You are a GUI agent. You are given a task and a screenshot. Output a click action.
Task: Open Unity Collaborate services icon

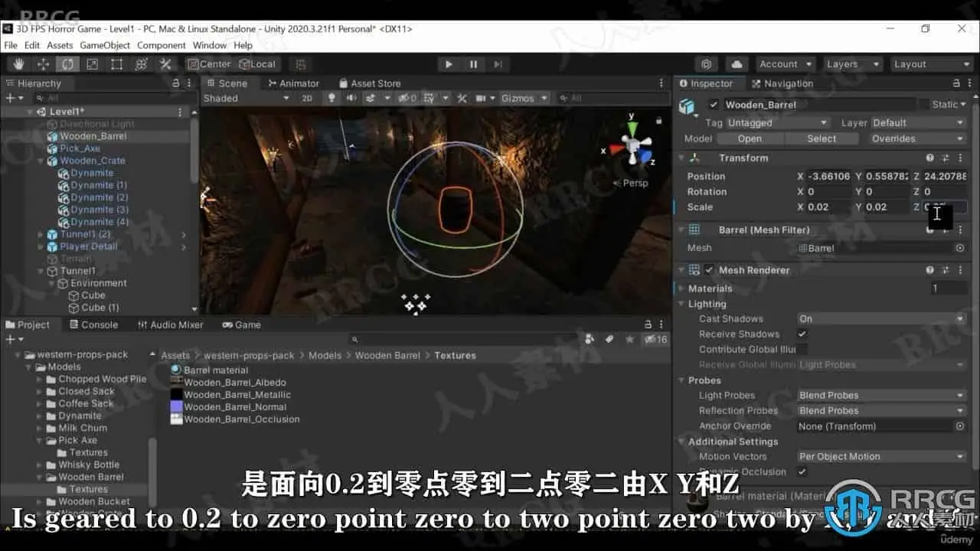tap(707, 64)
